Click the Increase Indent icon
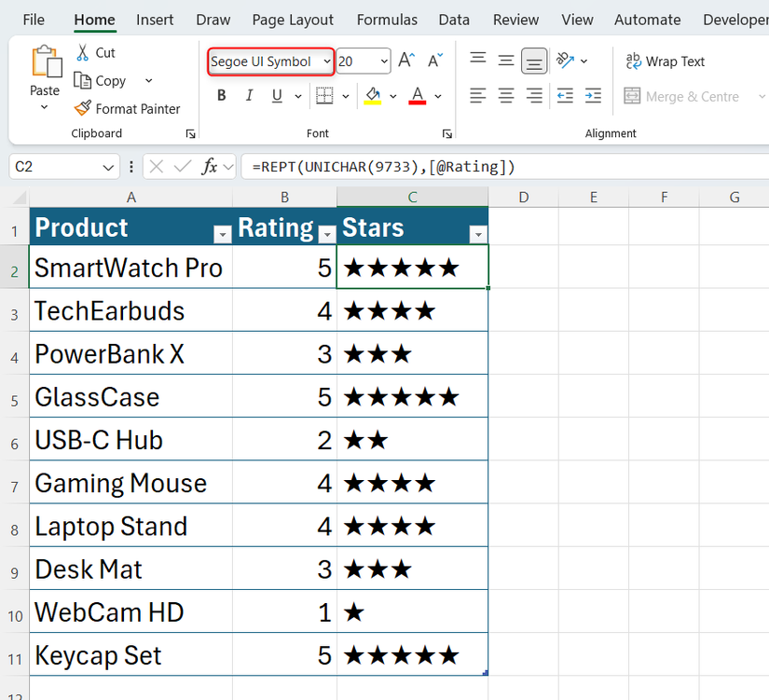 tap(592, 95)
